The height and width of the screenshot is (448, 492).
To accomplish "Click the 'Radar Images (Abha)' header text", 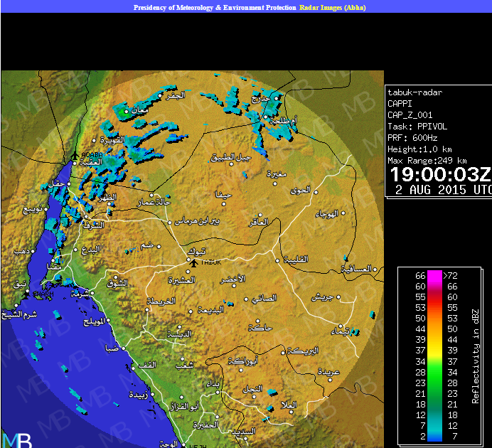I will (332, 8).
